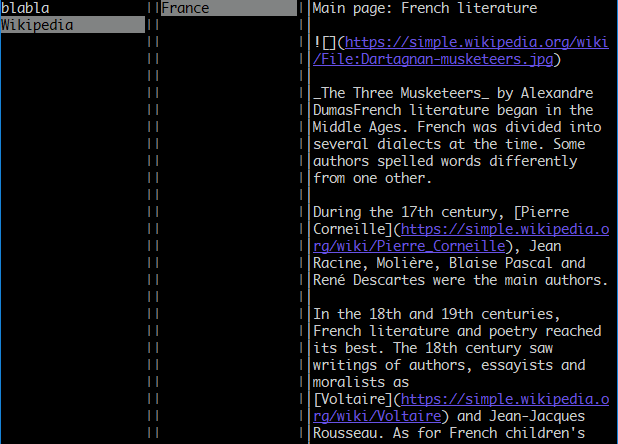This screenshot has width=618, height=444.
Task: Click the vertical divider left of the note text
Action: 304,220
